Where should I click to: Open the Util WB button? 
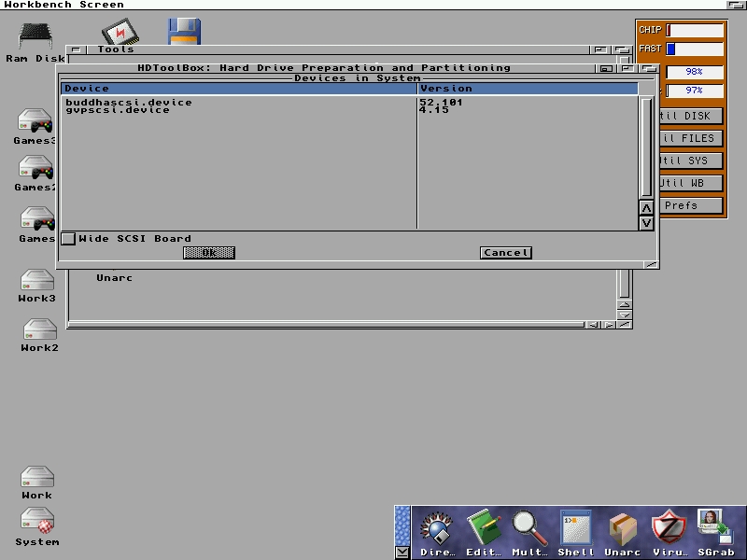pyautogui.click(x=690, y=183)
